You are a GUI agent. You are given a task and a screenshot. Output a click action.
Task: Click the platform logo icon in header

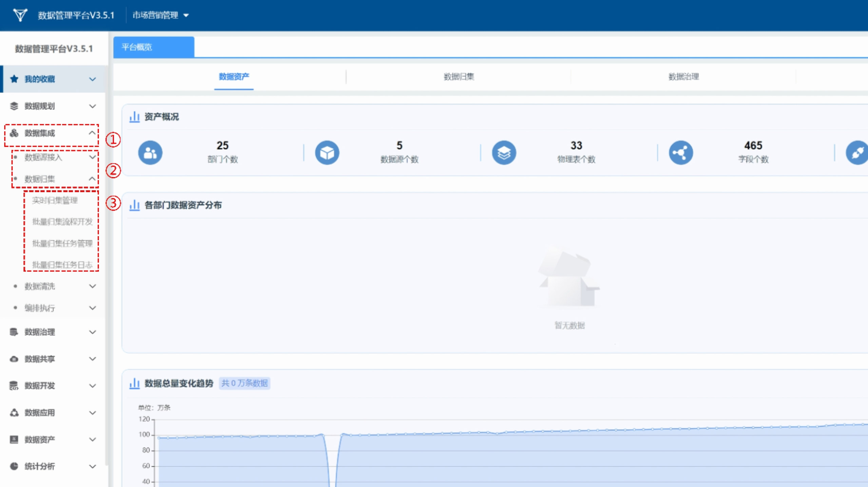point(20,15)
